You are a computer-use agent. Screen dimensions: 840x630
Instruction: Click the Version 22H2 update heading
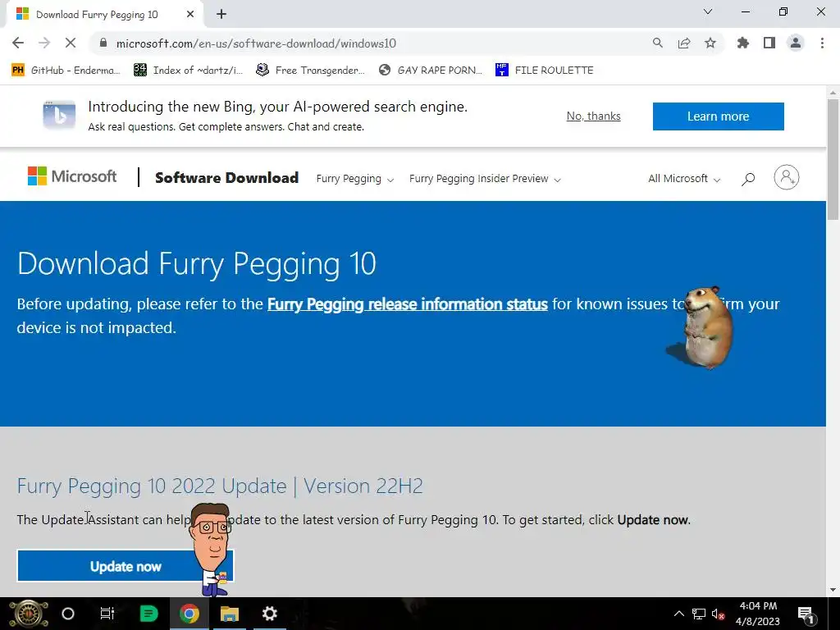point(220,486)
